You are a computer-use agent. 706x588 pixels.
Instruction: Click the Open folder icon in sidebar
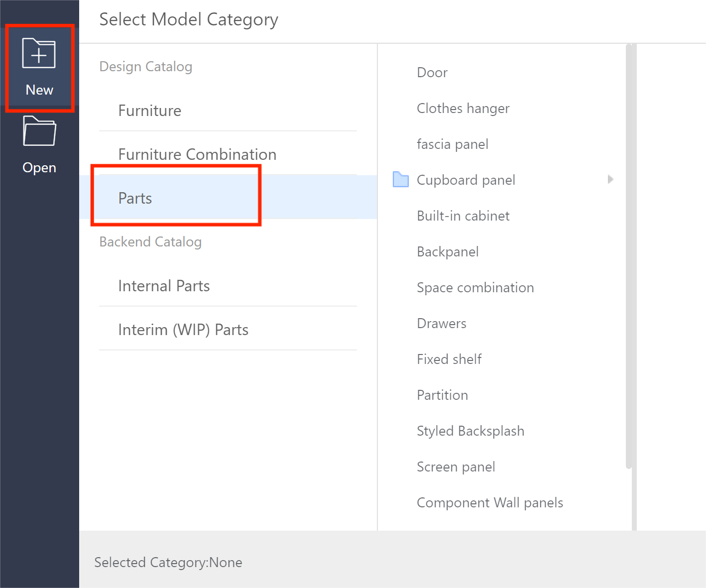pyautogui.click(x=39, y=131)
